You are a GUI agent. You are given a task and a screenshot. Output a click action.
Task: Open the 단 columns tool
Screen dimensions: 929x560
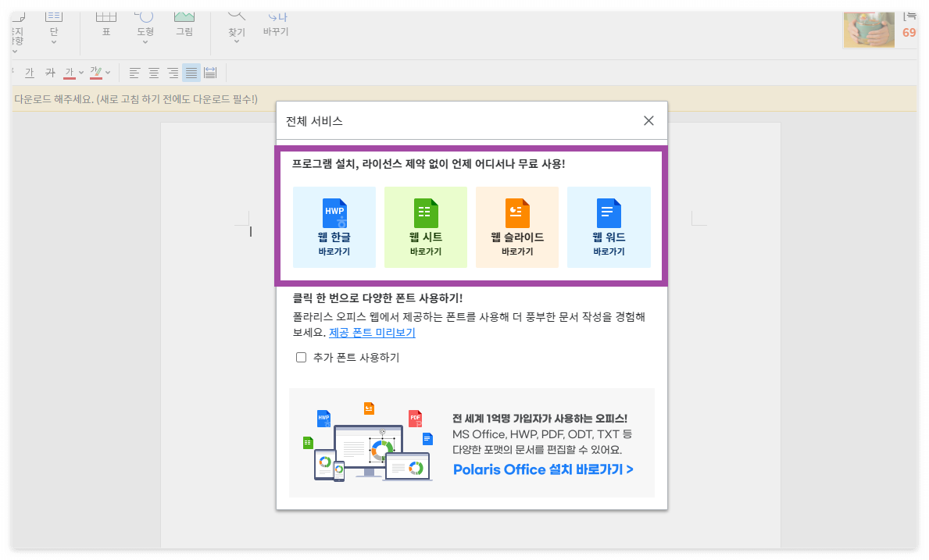click(54, 23)
